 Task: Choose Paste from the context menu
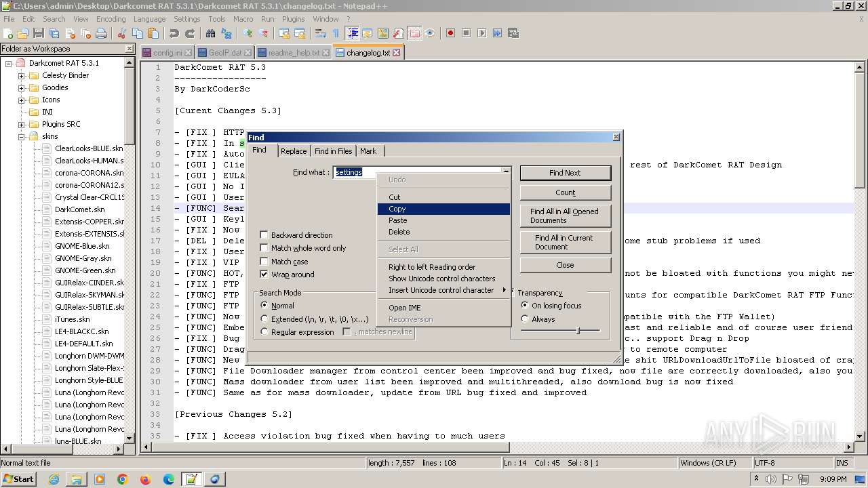[443, 220]
